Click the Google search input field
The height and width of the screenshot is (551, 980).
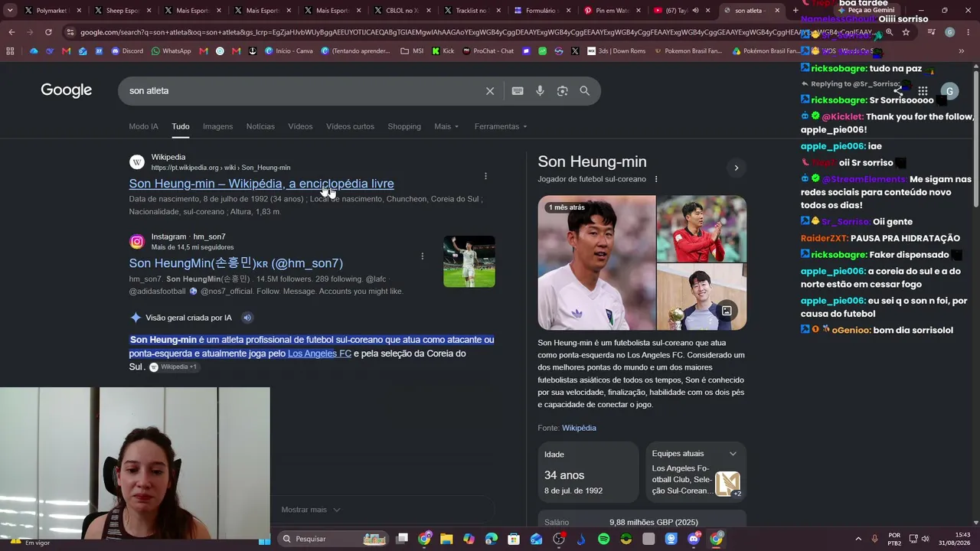pos(302,91)
